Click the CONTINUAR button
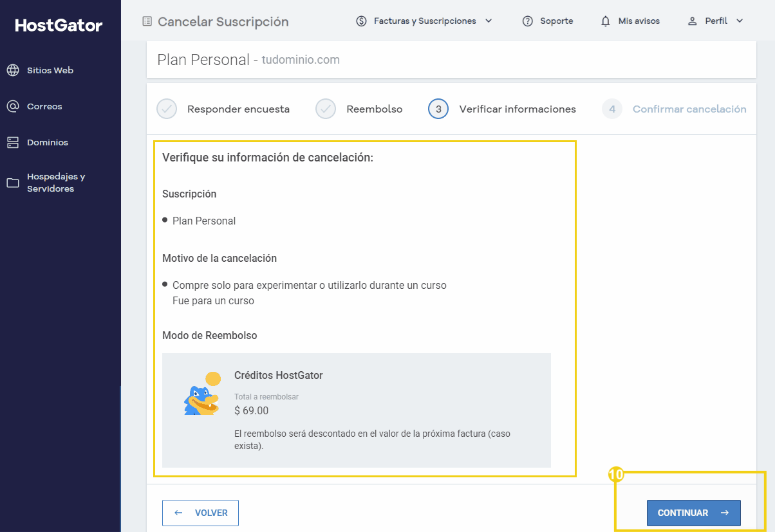Image resolution: width=775 pixels, height=532 pixels. [x=694, y=513]
